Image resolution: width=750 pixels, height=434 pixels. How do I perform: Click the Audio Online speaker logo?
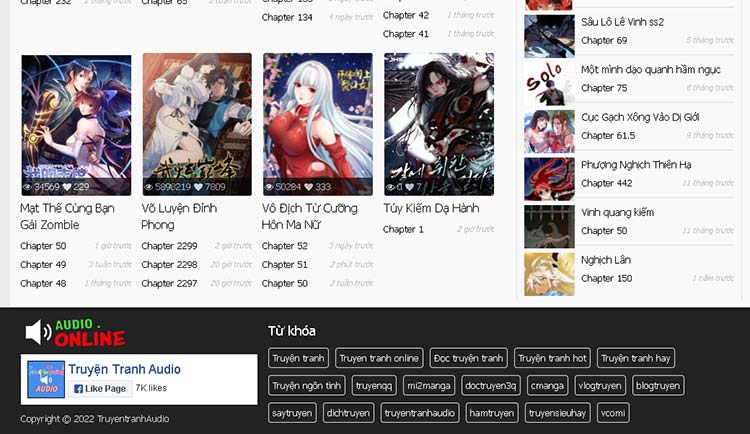coord(75,333)
